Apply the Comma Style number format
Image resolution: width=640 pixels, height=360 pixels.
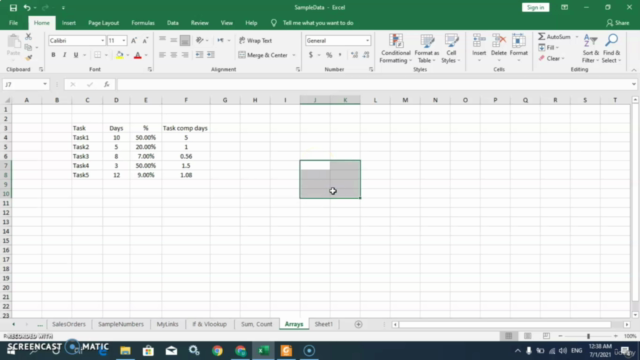coord(340,55)
